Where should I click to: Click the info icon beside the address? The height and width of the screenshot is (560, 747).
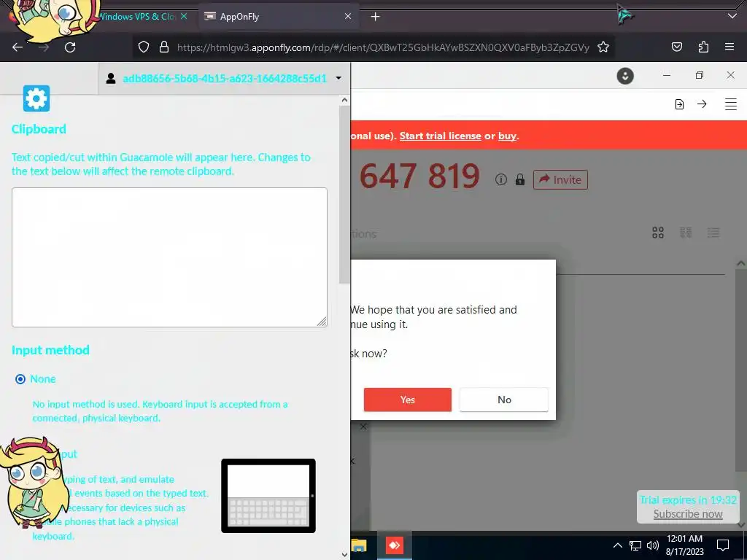tap(500, 179)
